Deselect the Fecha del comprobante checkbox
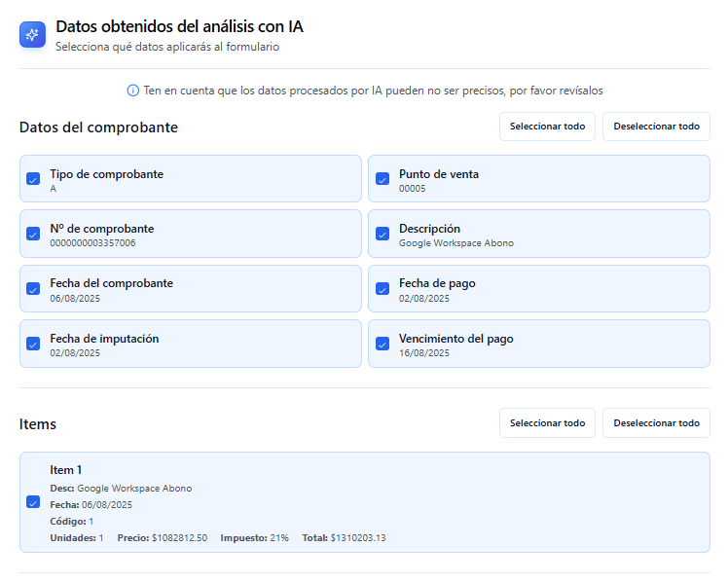The height and width of the screenshot is (583, 728). pyautogui.click(x=33, y=289)
